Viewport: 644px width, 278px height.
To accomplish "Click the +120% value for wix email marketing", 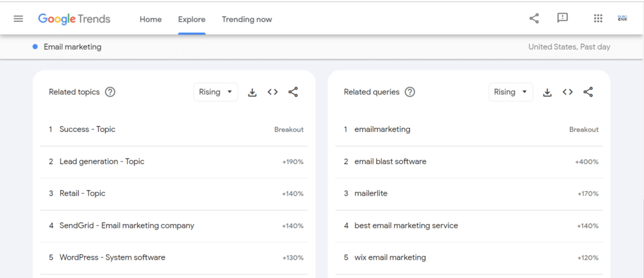I will click(588, 258).
